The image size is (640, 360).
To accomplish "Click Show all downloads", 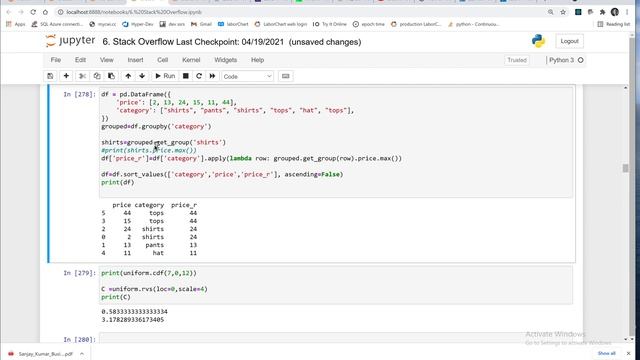I will 607,353.
